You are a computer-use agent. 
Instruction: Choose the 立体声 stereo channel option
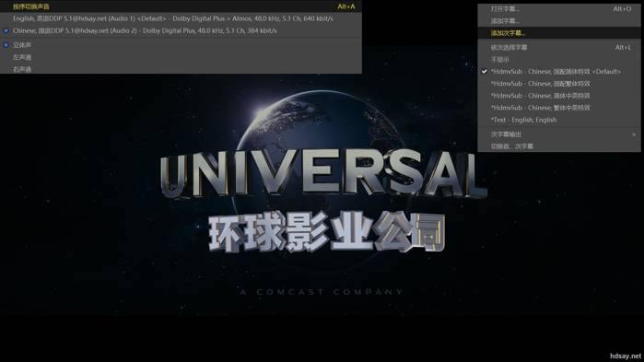coord(181,45)
